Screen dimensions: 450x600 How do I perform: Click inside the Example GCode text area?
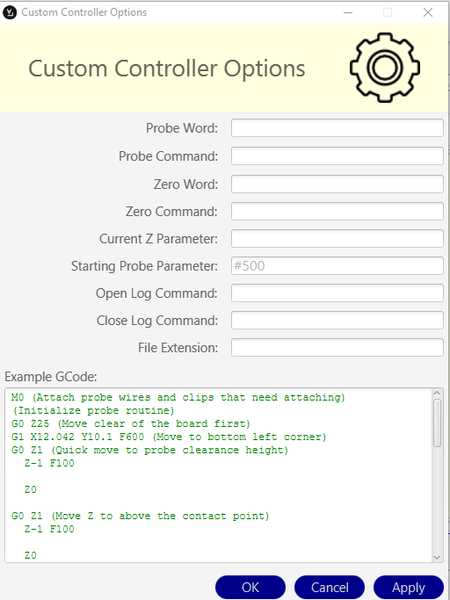pyautogui.click(x=218, y=475)
